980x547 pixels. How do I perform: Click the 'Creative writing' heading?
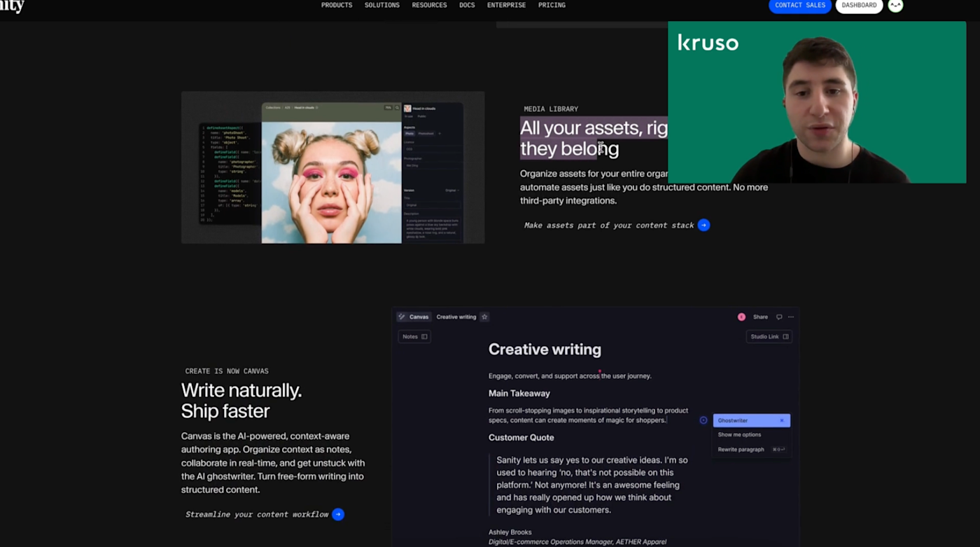pos(545,349)
